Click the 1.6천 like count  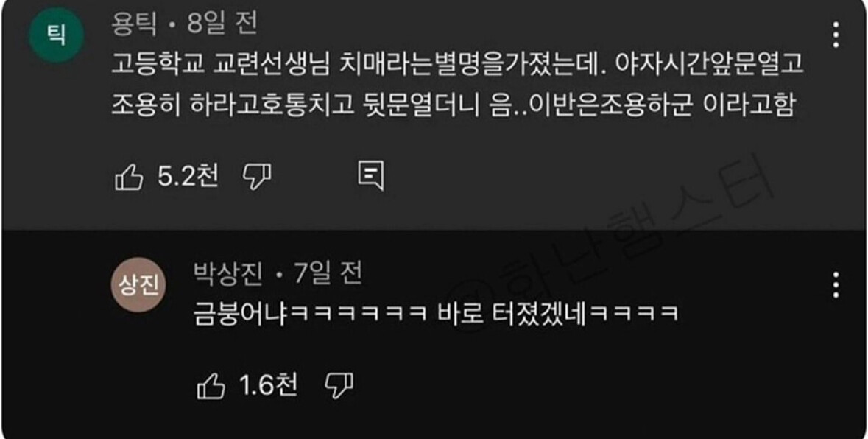click(x=269, y=385)
